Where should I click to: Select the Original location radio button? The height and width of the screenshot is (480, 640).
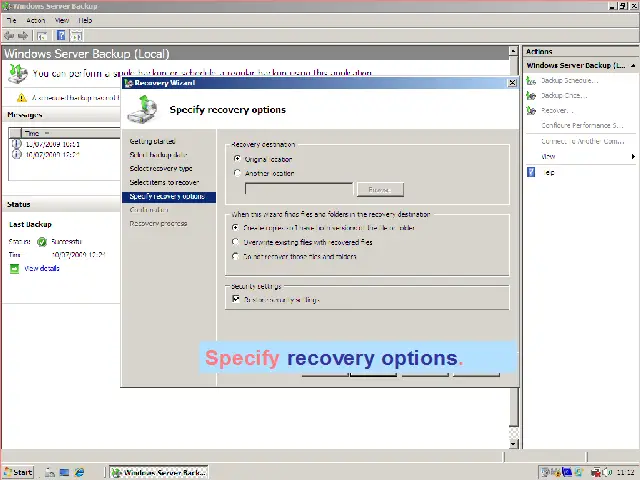(x=237, y=158)
